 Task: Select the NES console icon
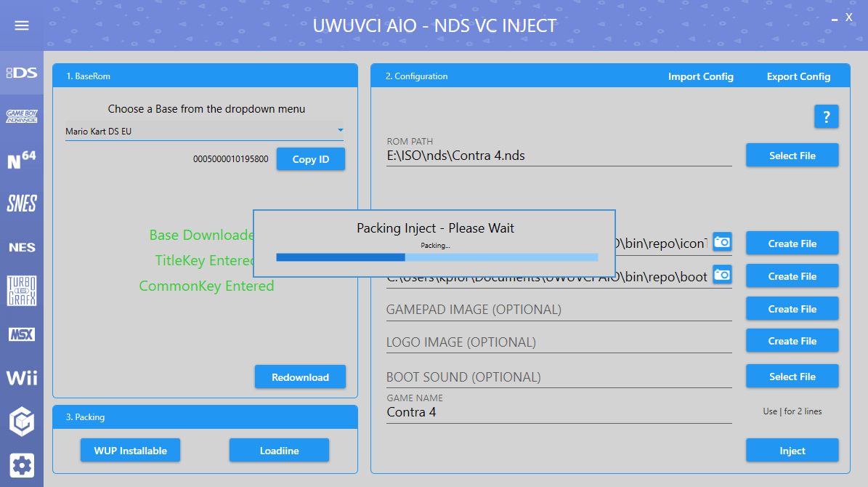21,246
